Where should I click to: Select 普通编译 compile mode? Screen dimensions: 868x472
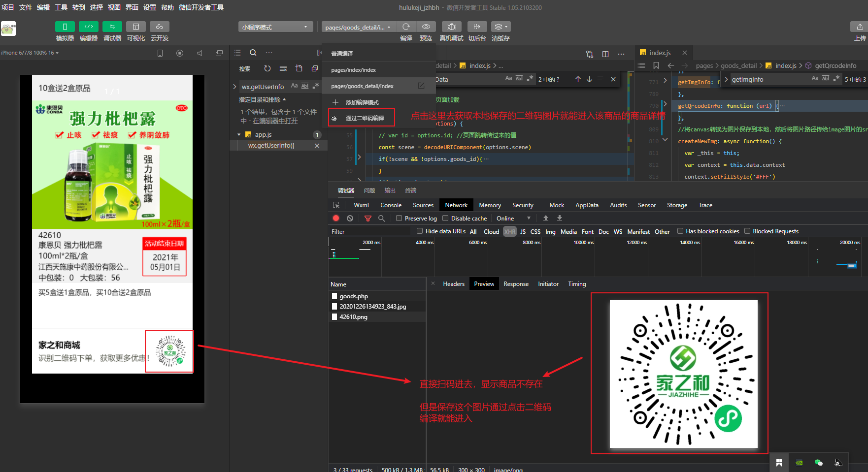coord(379,54)
